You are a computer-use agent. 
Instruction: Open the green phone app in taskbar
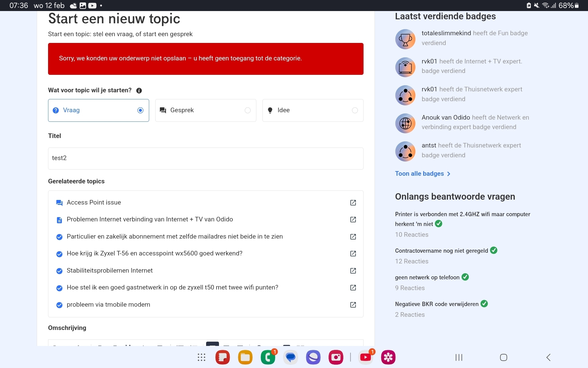tap(268, 357)
